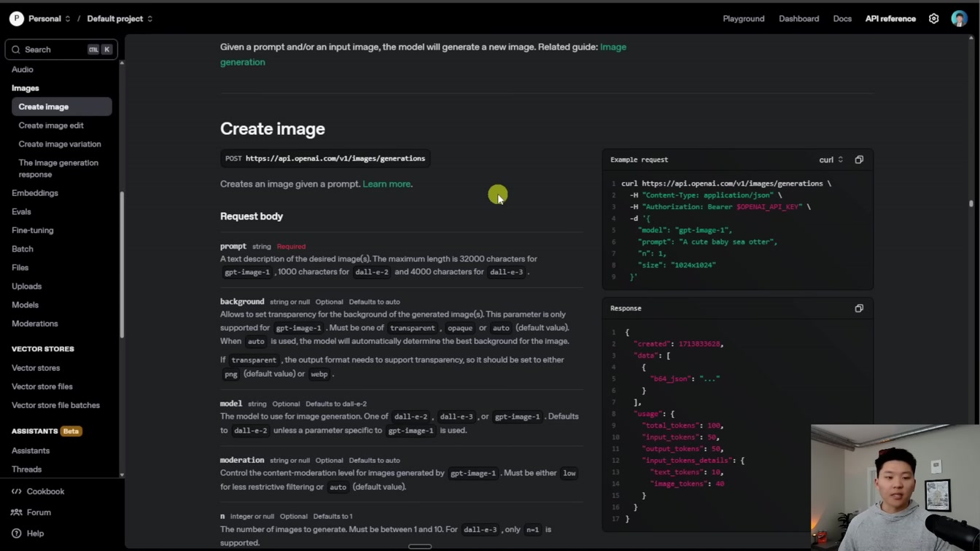Image resolution: width=980 pixels, height=551 pixels.
Task: Open Vector store files page
Action: click(42, 386)
